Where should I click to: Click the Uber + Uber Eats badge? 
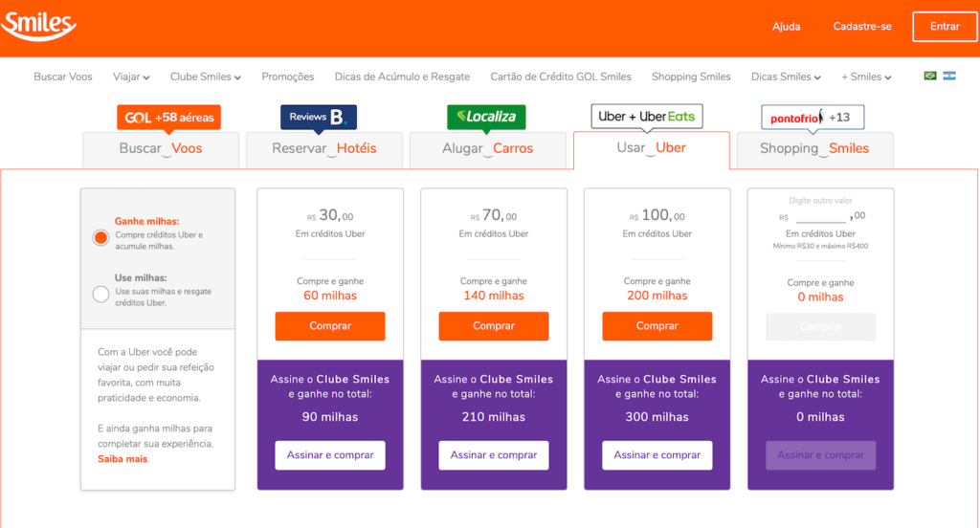[647, 117]
